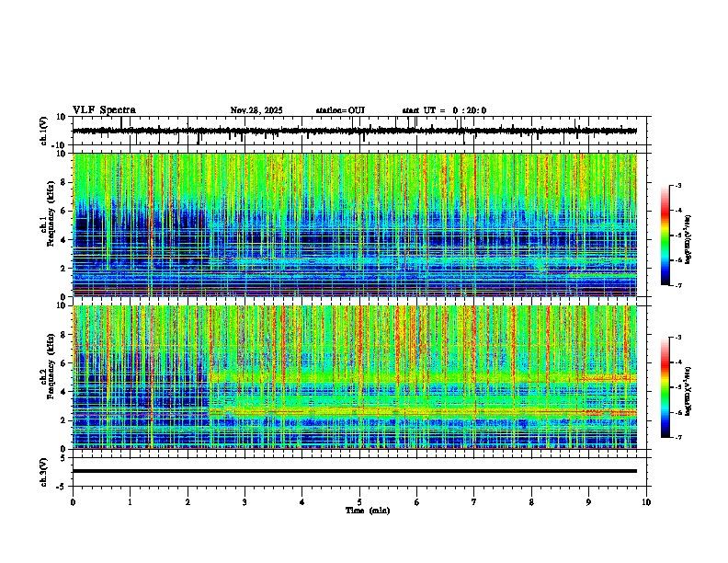Click time axis tick label "2"
Image resolution: width=728 pixels, height=563 pixels.
[x=188, y=502]
